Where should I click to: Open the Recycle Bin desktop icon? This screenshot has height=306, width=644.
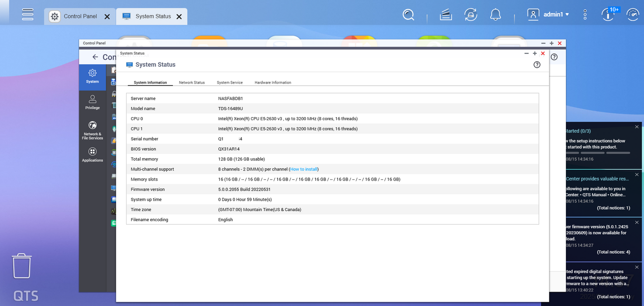[x=21, y=266]
